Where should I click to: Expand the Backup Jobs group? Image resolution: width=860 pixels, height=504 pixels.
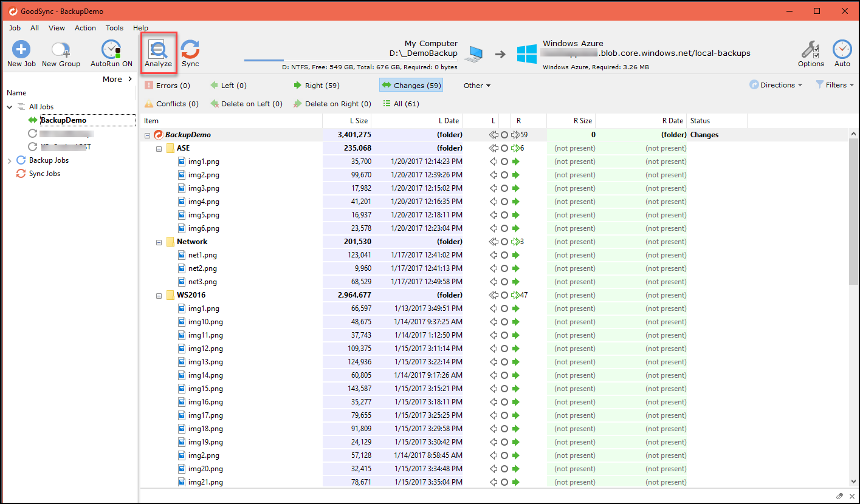(x=10, y=160)
